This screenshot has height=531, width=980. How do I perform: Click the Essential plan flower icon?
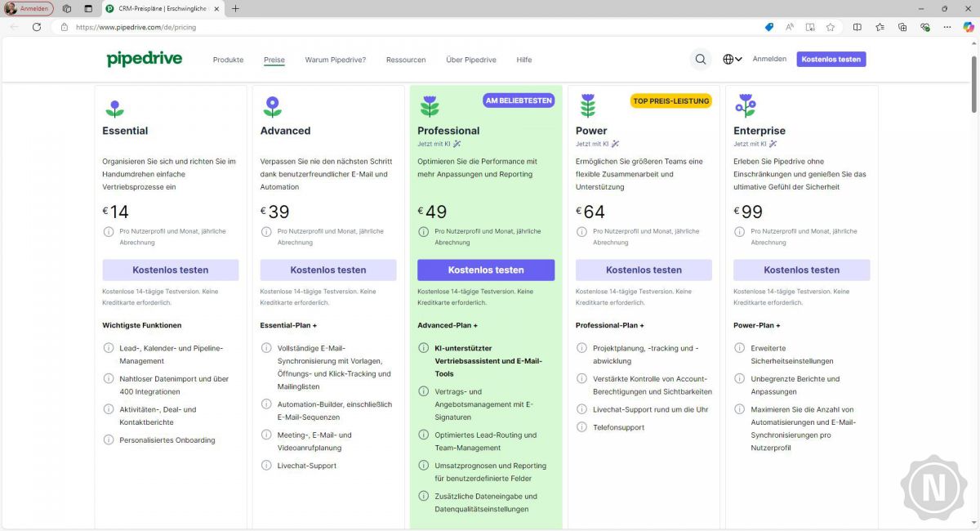[114, 107]
